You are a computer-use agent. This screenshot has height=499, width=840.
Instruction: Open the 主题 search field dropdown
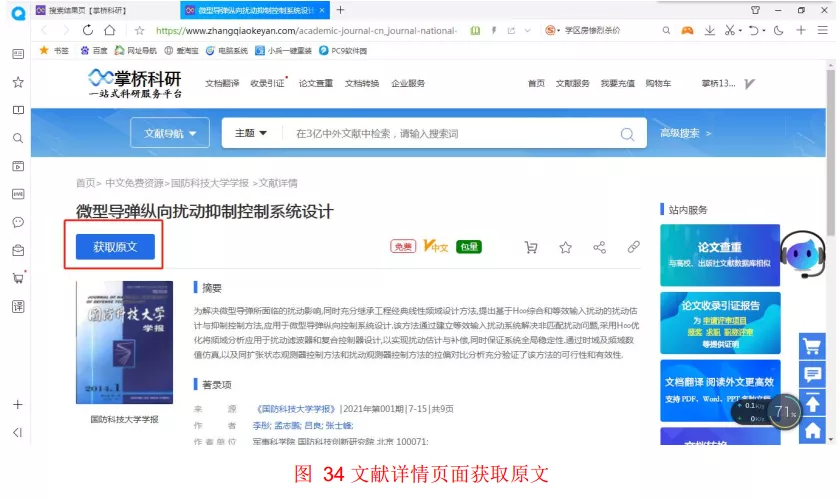tap(251, 133)
